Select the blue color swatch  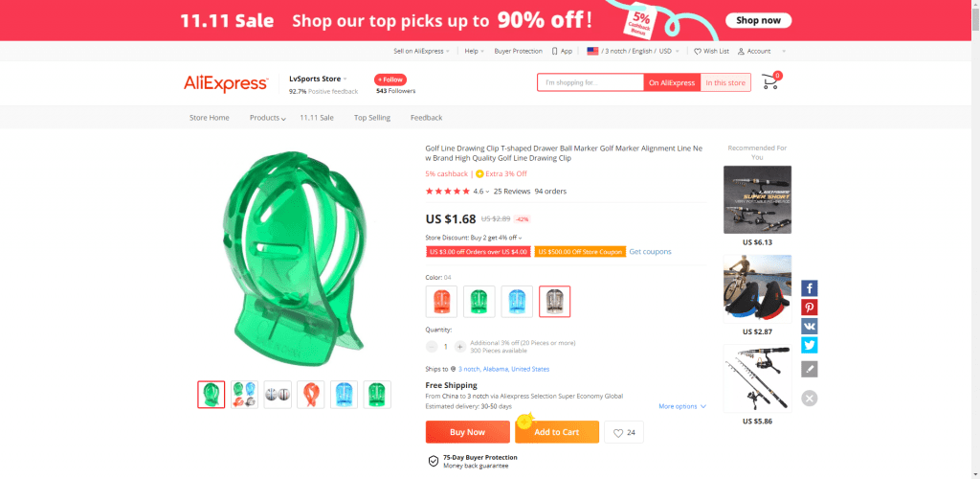click(x=515, y=302)
